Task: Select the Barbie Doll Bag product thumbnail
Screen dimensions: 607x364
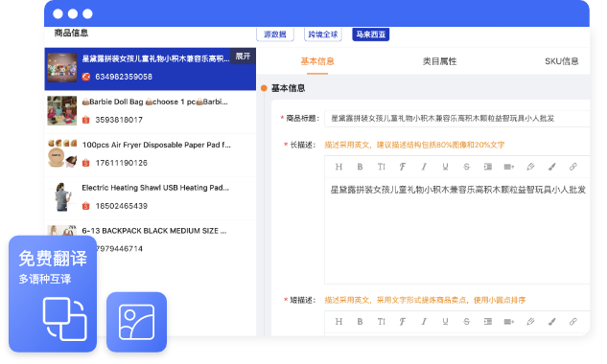Action: (x=62, y=110)
